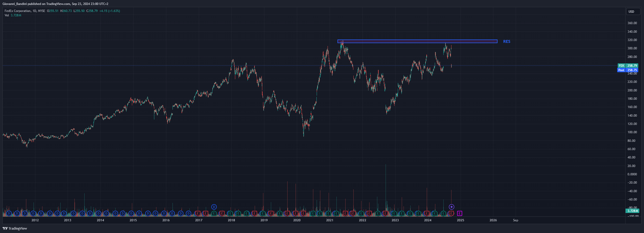Click the Sep label on time axis
644x233 pixels.
516,220
